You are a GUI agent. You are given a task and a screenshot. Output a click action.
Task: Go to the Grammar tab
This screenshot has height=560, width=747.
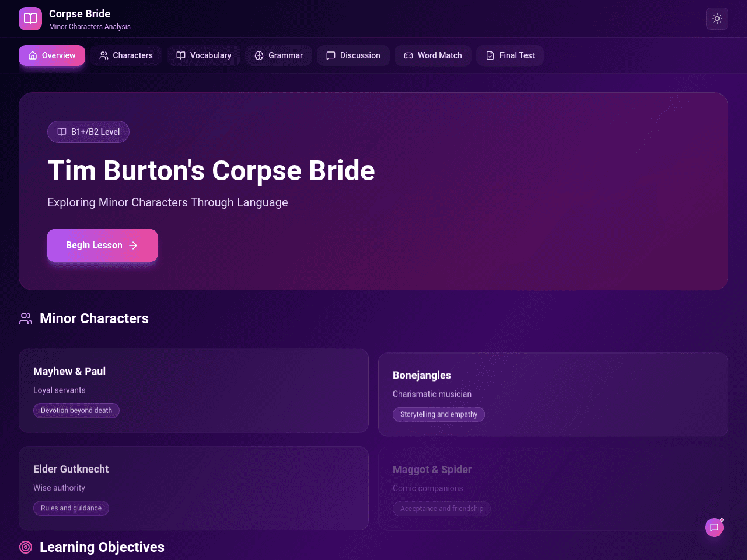tap(279, 55)
